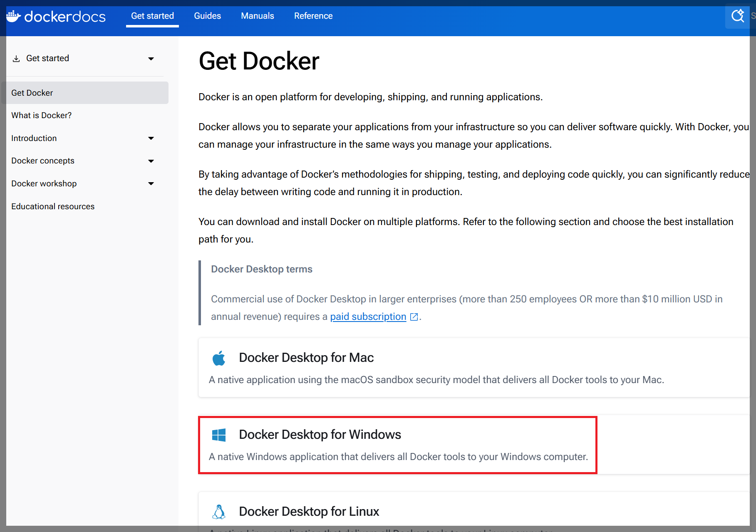Click the download icon beside Get started
756x532 pixels.
[x=16, y=59]
